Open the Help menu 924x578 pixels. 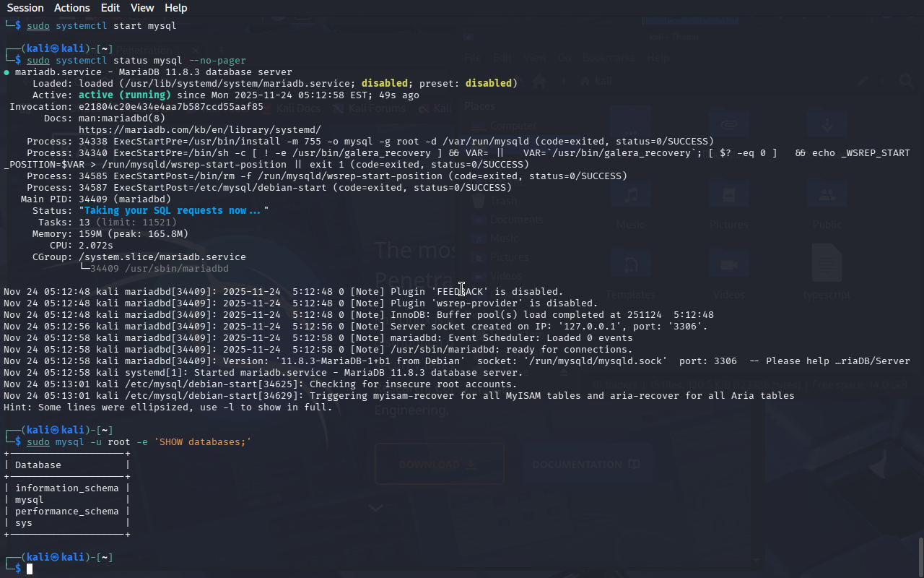(x=175, y=8)
